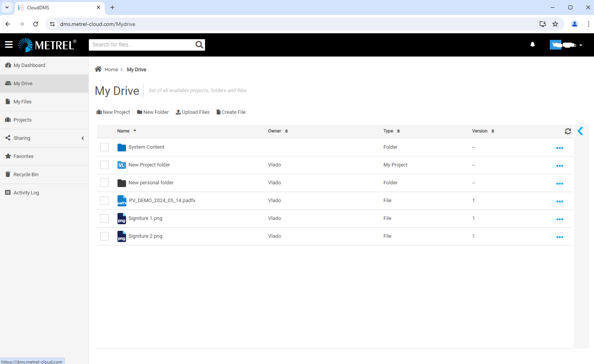Refresh the file list with the sync icon
Screen dimensions: 594x364
[568, 131]
